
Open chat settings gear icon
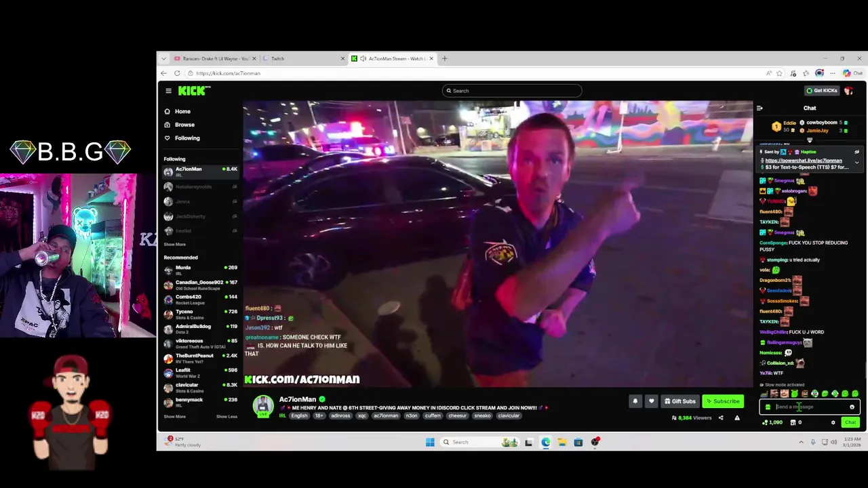(833, 423)
